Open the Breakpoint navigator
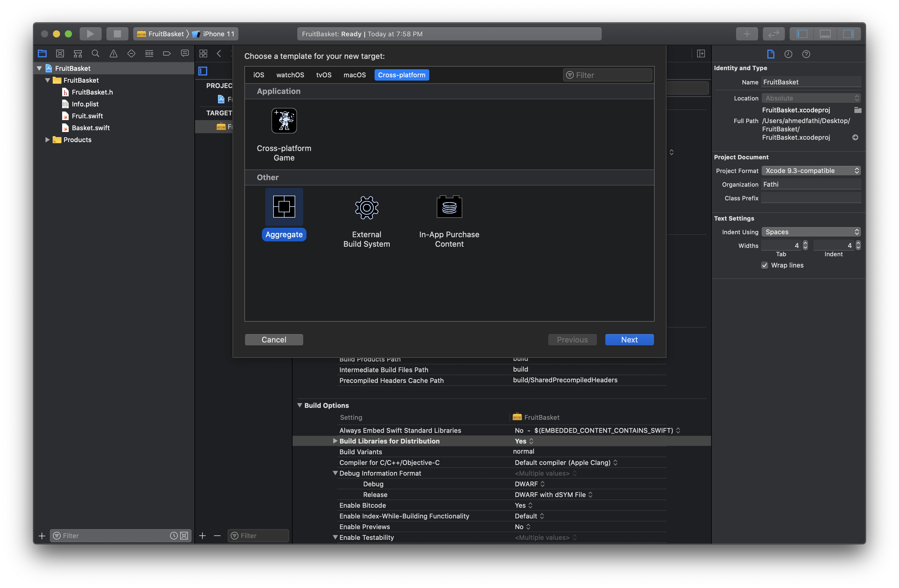 tap(166, 54)
